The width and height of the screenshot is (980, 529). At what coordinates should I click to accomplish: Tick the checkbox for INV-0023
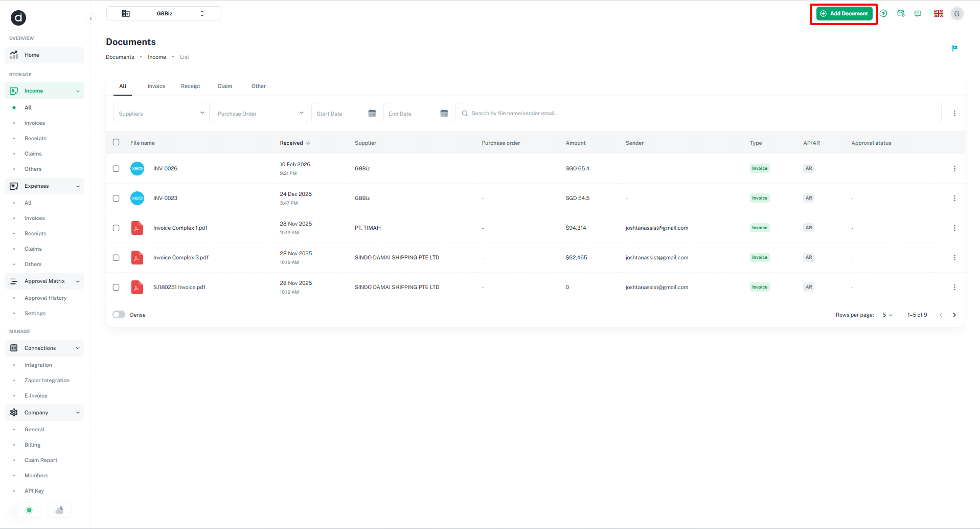pyautogui.click(x=116, y=199)
